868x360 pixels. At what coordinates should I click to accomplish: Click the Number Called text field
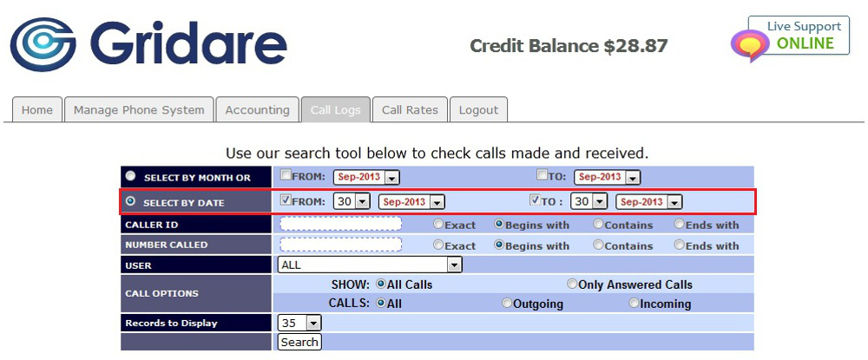point(340,245)
